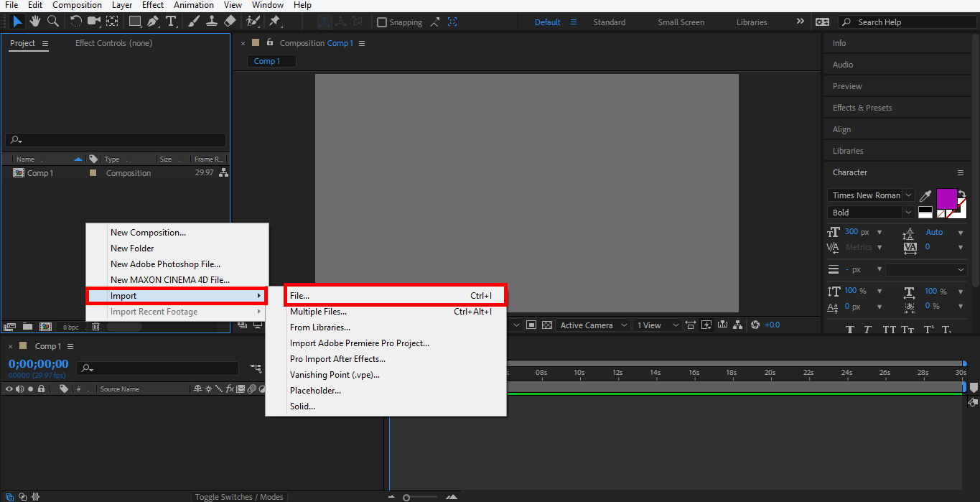980x502 pixels.
Task: Open the Active Camera view dropdown
Action: [593, 325]
